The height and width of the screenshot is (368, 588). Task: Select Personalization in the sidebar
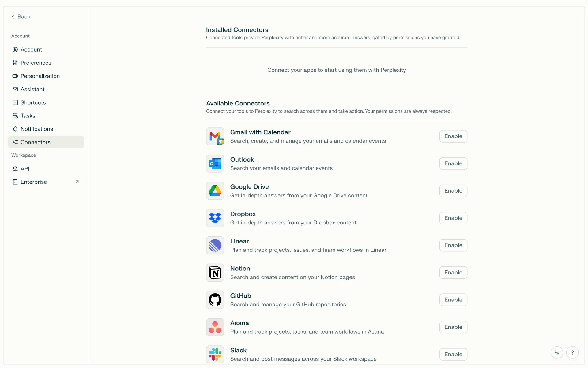pyautogui.click(x=40, y=76)
